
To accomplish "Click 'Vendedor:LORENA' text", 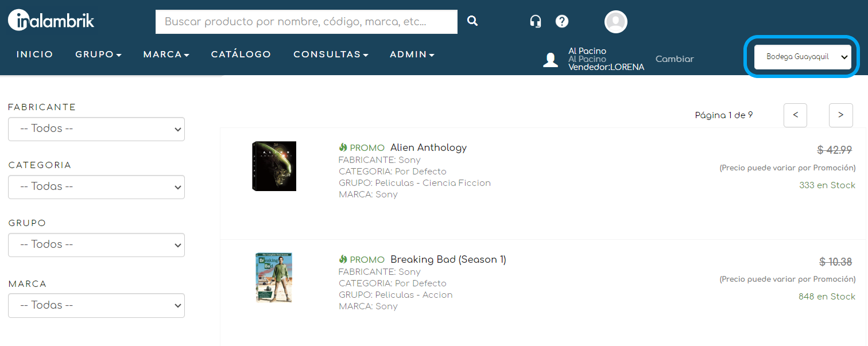I will pos(606,67).
